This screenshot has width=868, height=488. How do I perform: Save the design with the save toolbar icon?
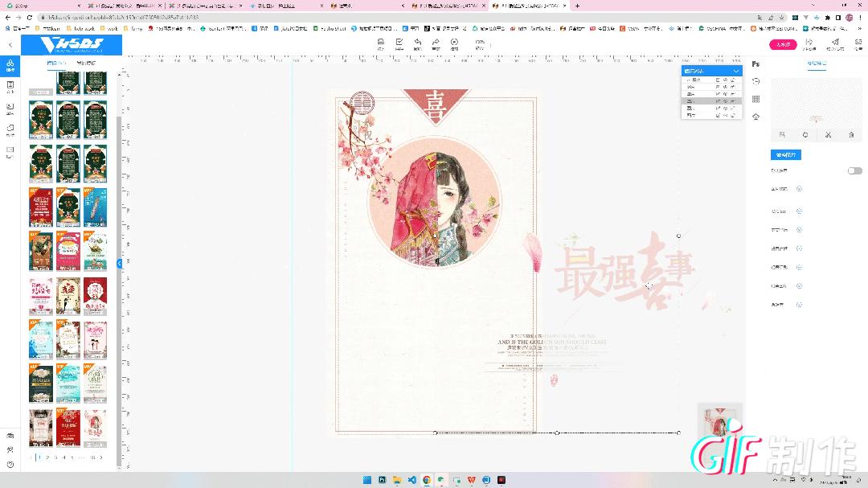[380, 41]
